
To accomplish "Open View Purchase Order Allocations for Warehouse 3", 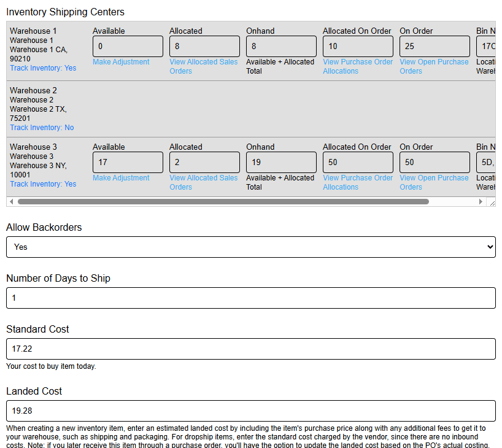I will [358, 182].
